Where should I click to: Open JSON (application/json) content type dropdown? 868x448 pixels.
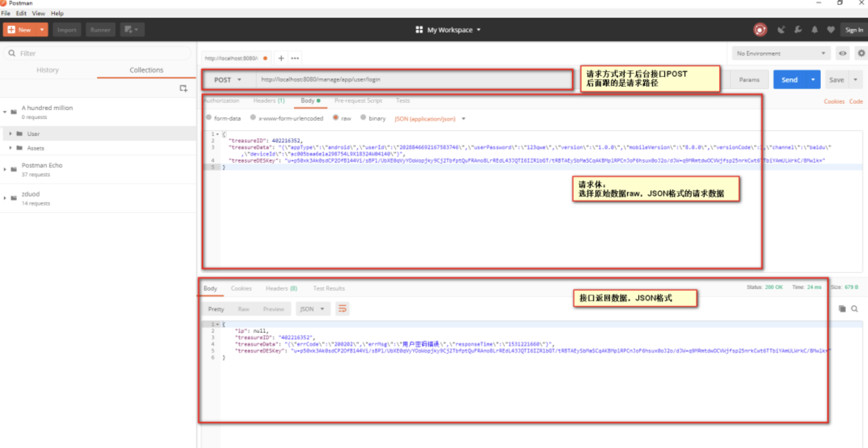tap(430, 119)
